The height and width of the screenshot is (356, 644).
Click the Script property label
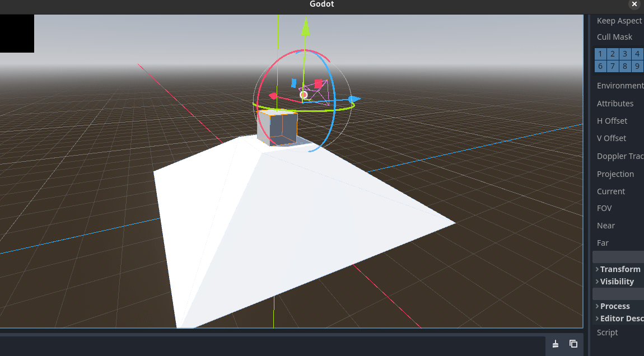[606, 332]
